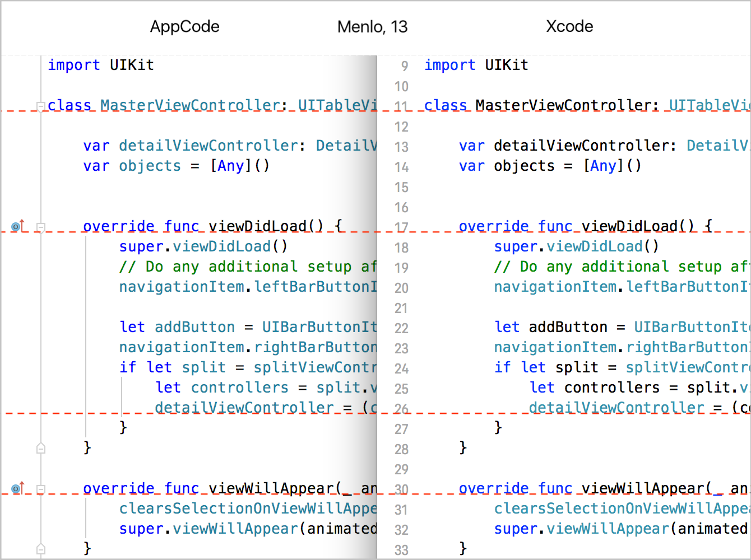This screenshot has width=751, height=560.
Task: Click '[Any]()' initializer in Xcode pane
Action: (613, 166)
